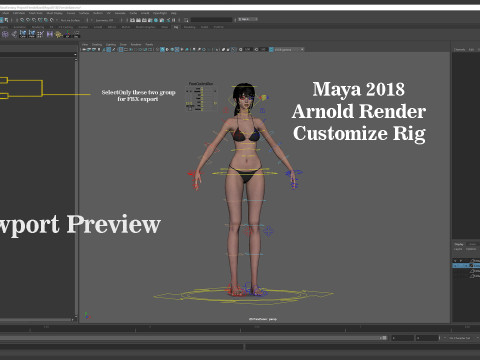Click the animation time slider ruler

[x=240, y=328]
